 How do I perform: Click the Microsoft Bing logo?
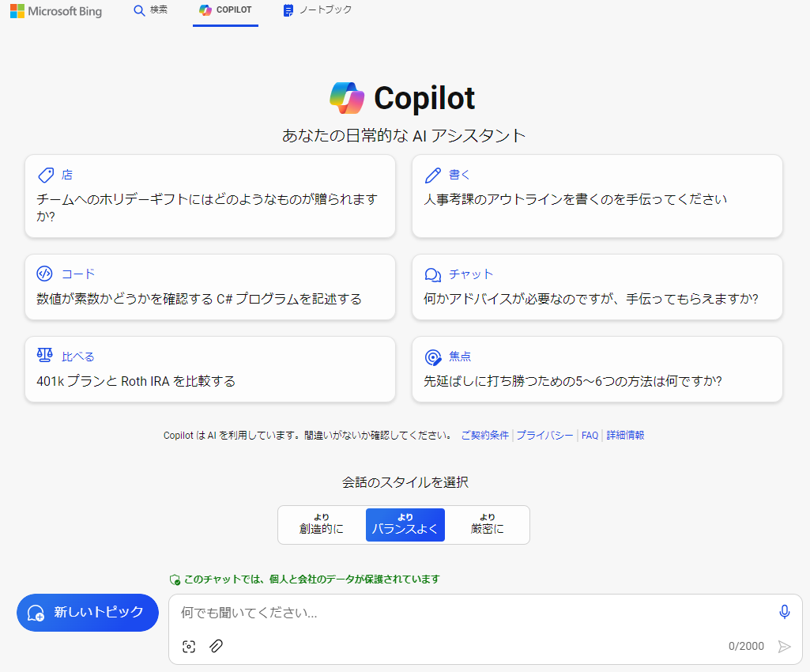(x=56, y=11)
